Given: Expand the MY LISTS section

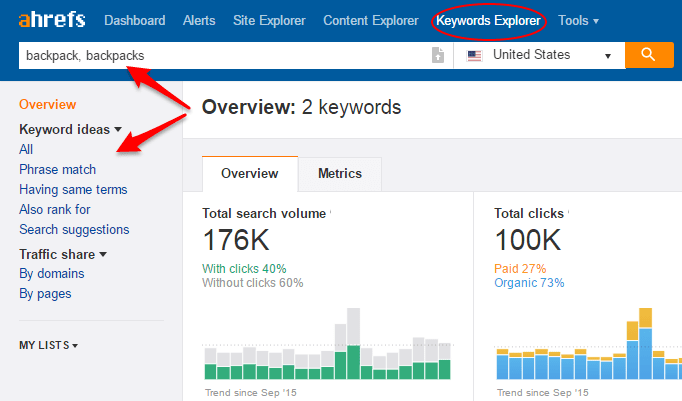Looking at the screenshot, I should click(x=48, y=345).
